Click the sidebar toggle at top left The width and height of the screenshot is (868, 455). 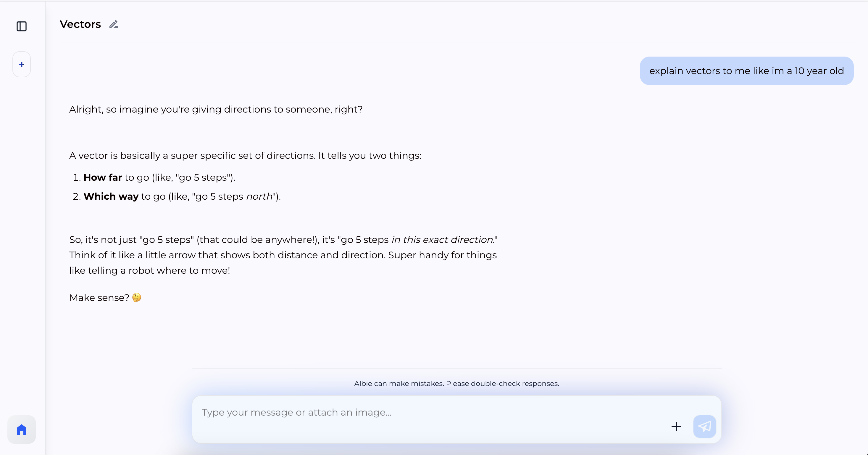[22, 27]
